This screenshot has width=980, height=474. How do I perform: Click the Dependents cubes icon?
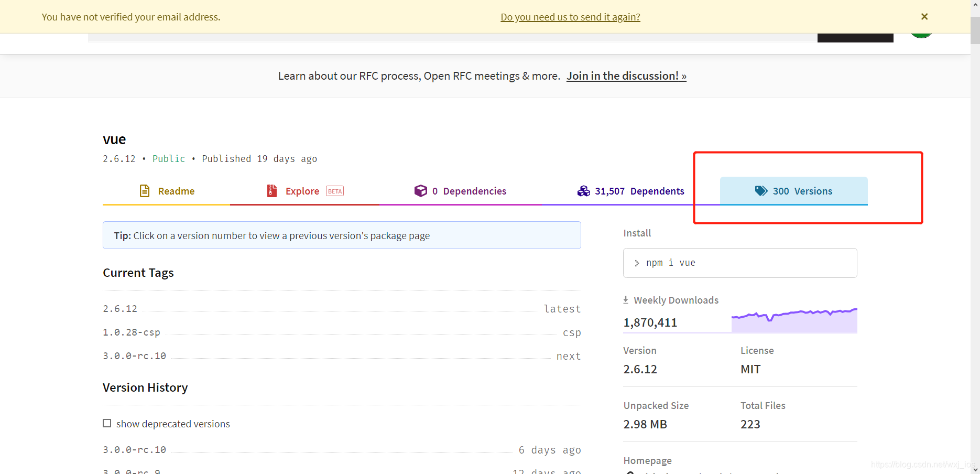point(584,191)
